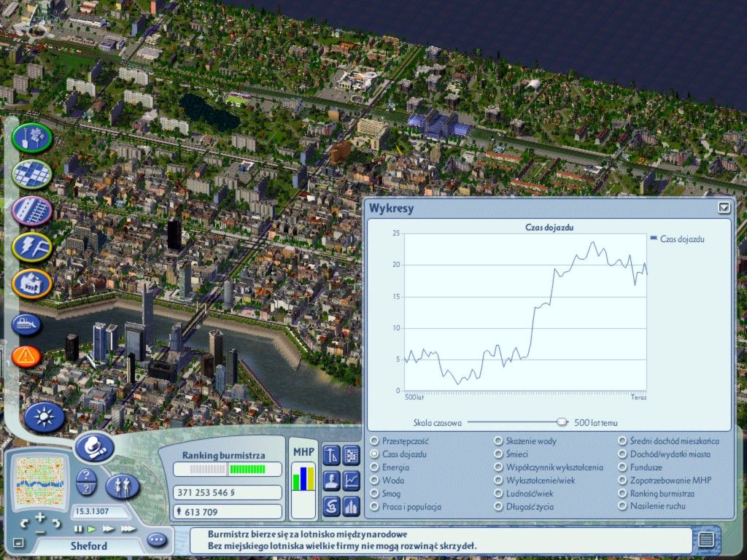Collapse the Wykresy panel with corner arrow
Screen dimensions: 747x560
[724, 207]
